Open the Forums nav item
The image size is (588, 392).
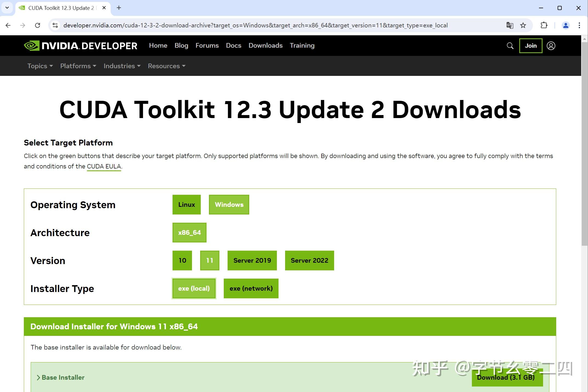[x=207, y=45]
